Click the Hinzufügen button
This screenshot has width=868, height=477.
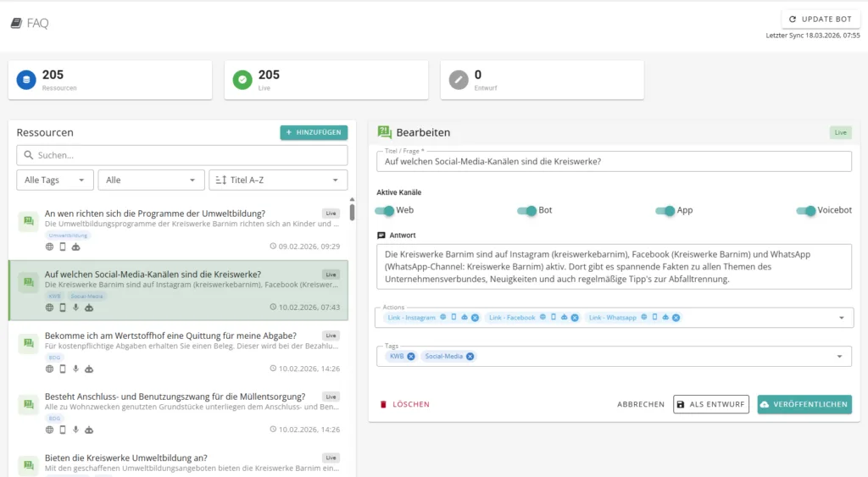pyautogui.click(x=314, y=133)
